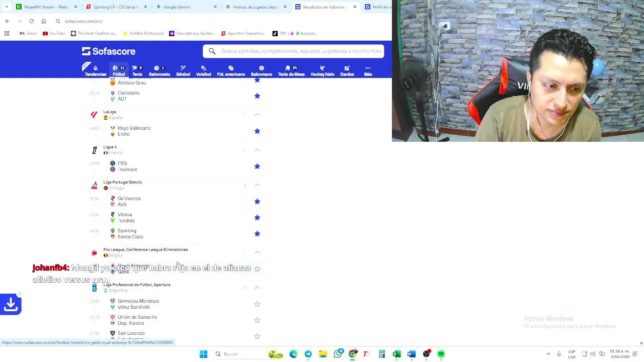Show hidden icons in the system tray
The width and height of the screenshot is (644, 362).
(548, 354)
